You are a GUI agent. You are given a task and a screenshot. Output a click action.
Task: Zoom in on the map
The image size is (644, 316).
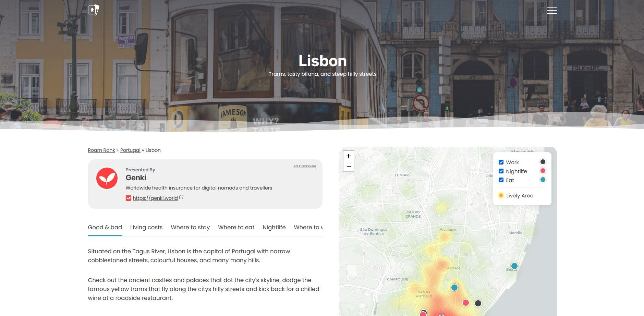click(349, 156)
